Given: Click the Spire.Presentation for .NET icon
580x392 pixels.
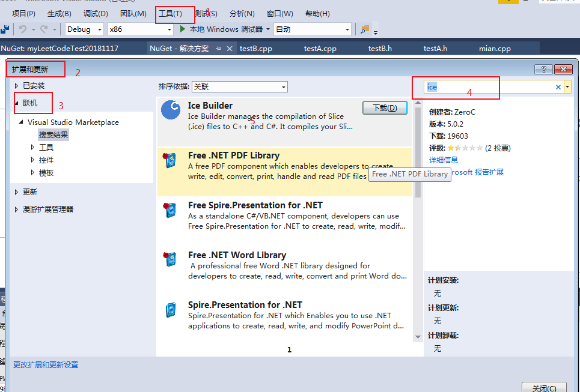Looking at the screenshot, I should (x=171, y=310).
